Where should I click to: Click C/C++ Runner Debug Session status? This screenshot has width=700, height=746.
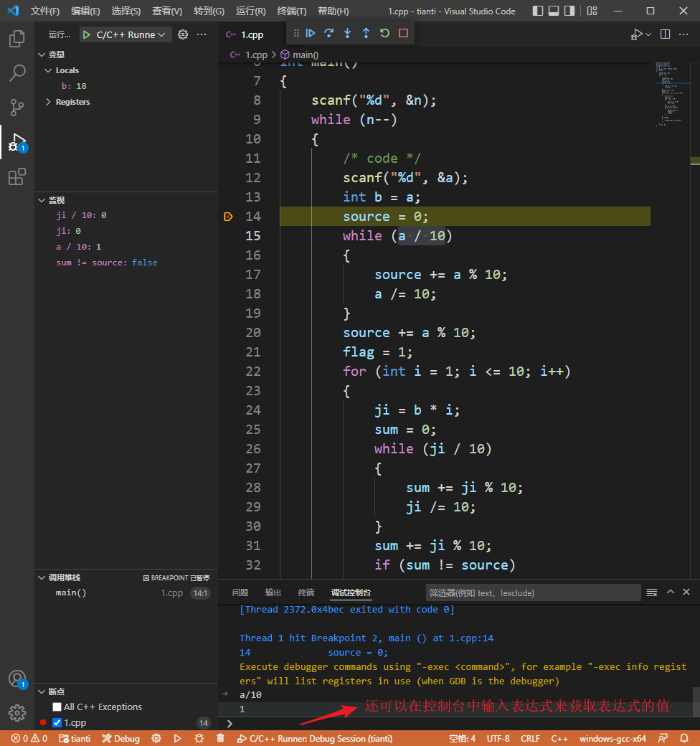pos(315,738)
